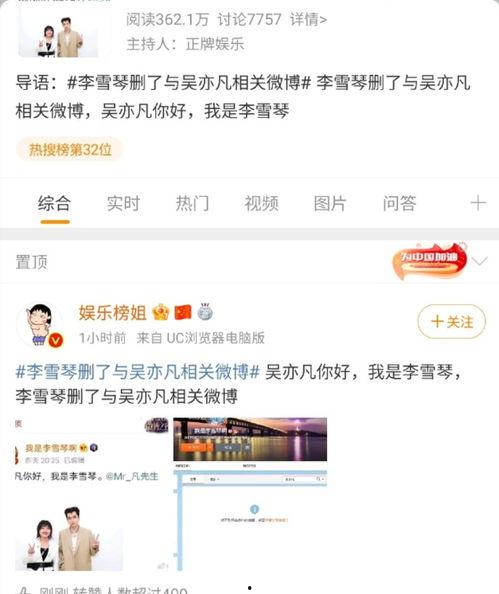Viewport: 499px width, 594px height.
Task: Follow 娱乐榜姐 with the 关注 button
Action: click(x=452, y=322)
